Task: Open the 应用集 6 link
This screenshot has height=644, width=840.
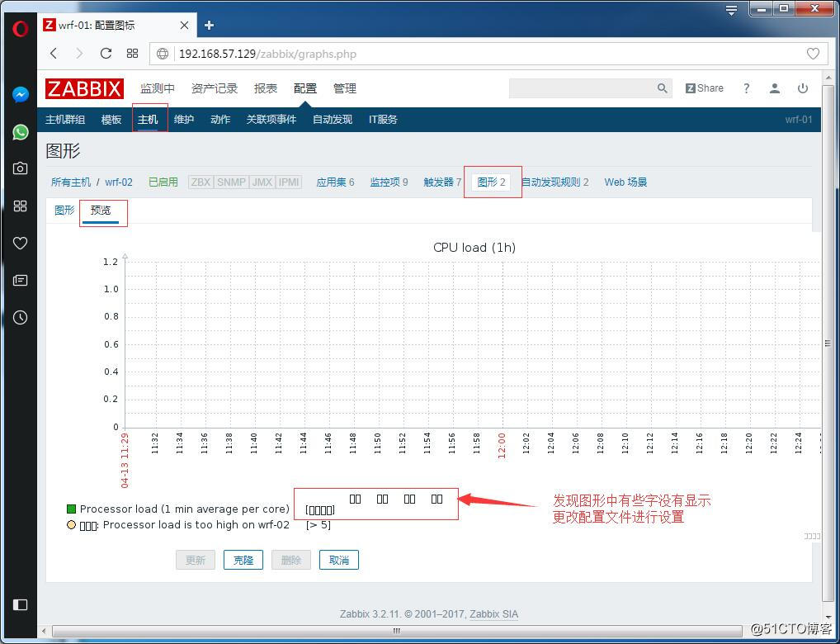Action: (335, 182)
